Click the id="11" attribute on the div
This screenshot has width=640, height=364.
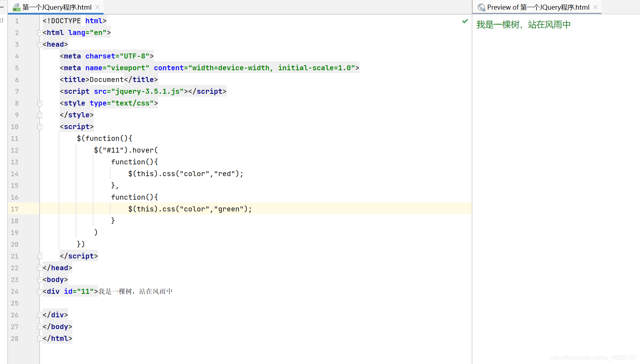coord(79,292)
